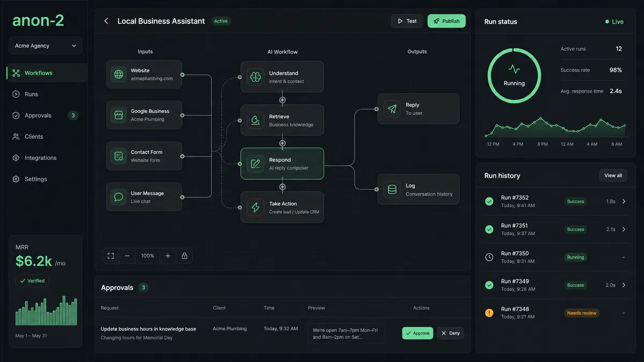Click the Google Business storefront icon
This screenshot has height=362, width=644.
click(119, 115)
